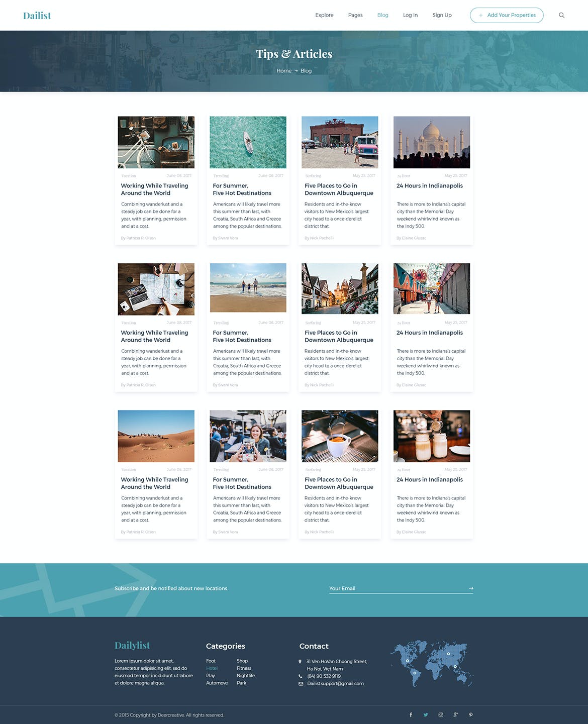Viewport: 588px width, 724px height.
Task: Open the Pinterest icon in footer
Action: pos(471,715)
